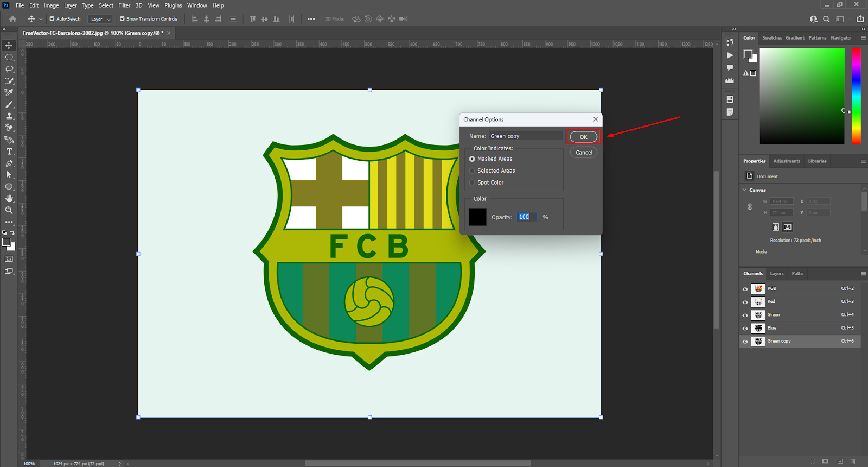This screenshot has width=868, height=467.
Task: Choose Spot Color radio option
Action: point(472,183)
